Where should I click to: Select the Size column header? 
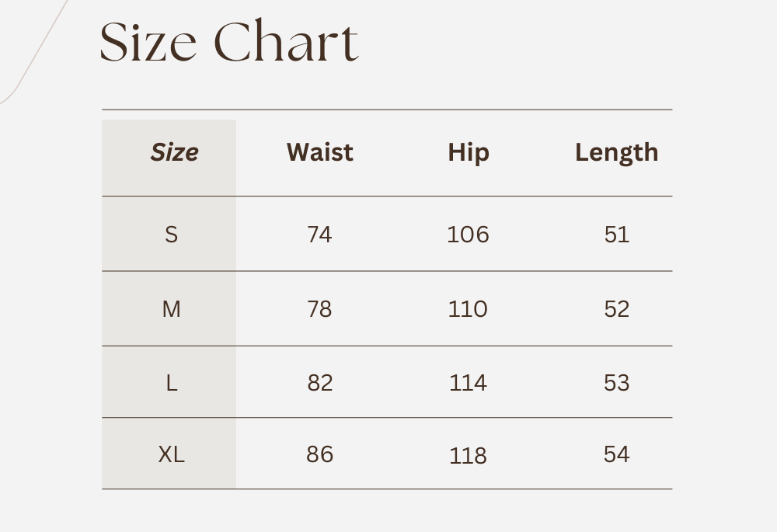[174, 152]
